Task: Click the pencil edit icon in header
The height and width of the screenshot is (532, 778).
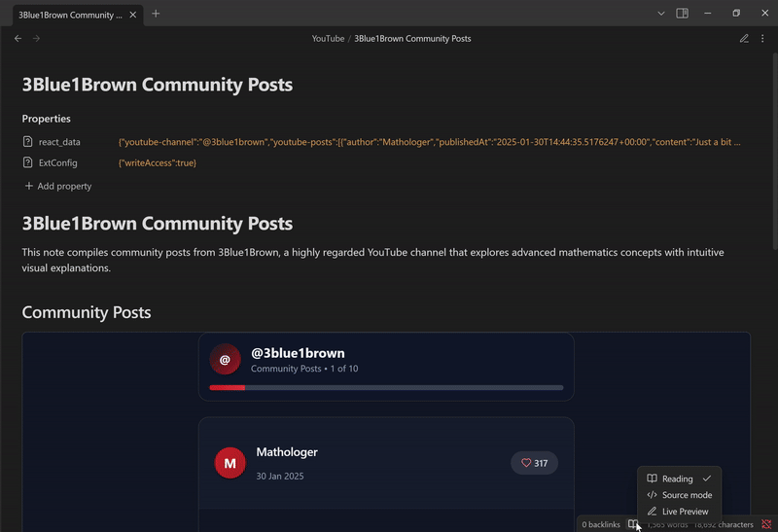Action: 744,39
